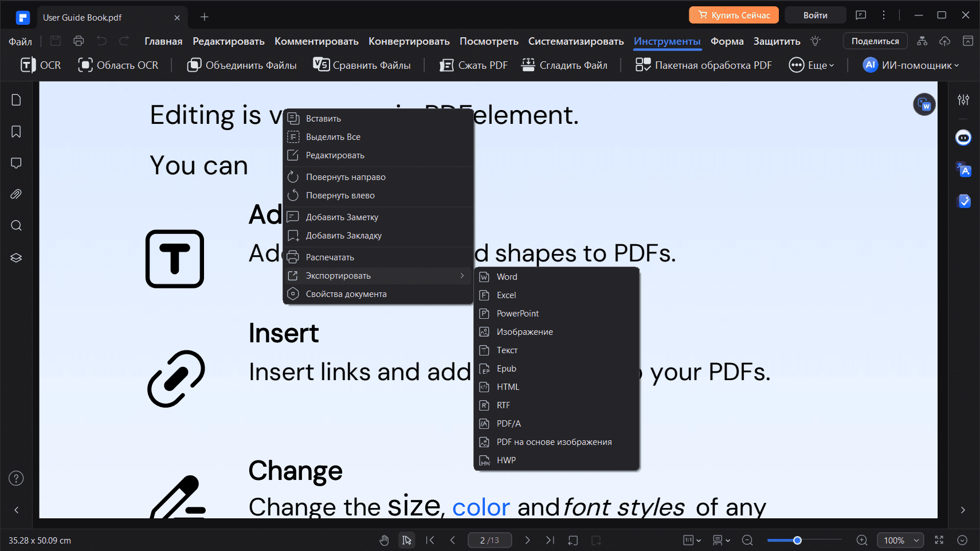Screen dimensions: 980x551
Task: Open the comments panel in left sidebar
Action: click(16, 163)
